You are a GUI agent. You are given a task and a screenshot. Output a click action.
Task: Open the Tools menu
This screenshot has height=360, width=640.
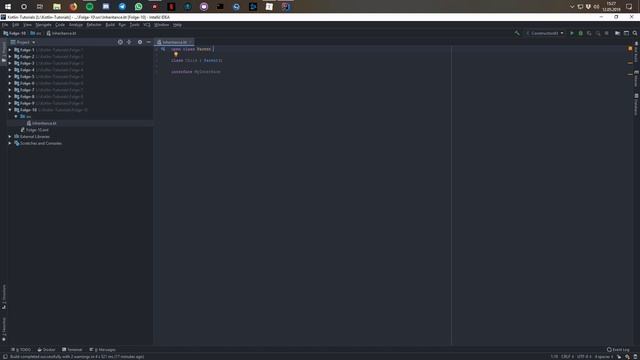click(134, 25)
